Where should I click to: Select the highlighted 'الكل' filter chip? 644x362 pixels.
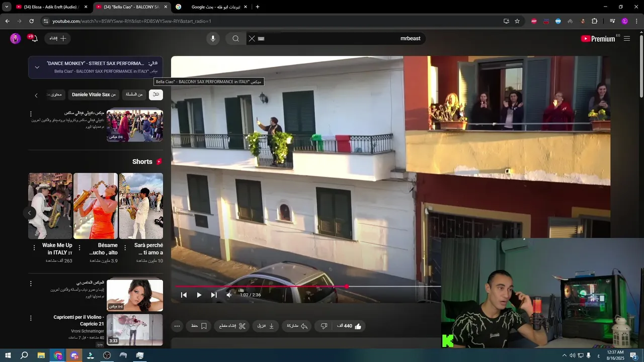point(156,95)
